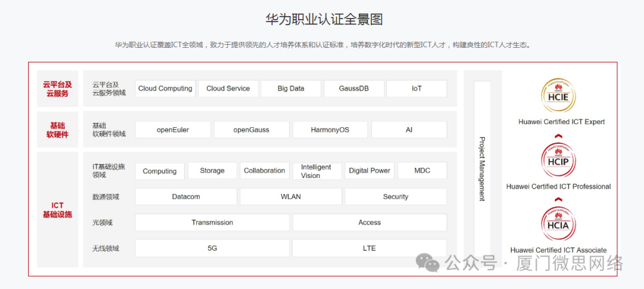Screen dimensions: 644x289
Task: Select the 云平台及云服务 category tab
Action: [57, 88]
